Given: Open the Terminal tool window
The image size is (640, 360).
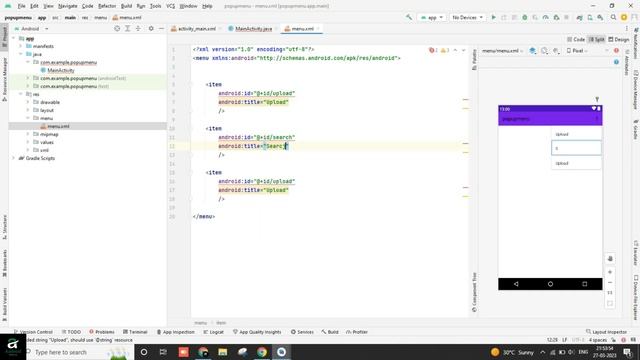Looking at the screenshot, I should (135, 332).
